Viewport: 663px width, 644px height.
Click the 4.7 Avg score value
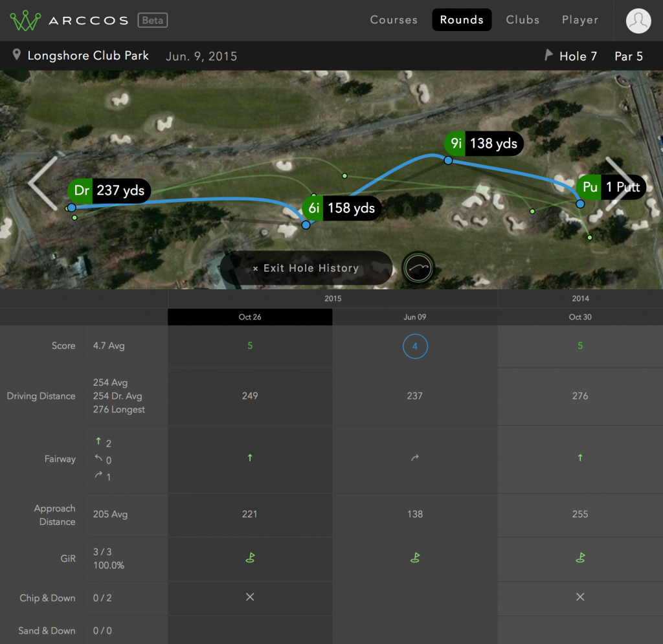coord(109,346)
